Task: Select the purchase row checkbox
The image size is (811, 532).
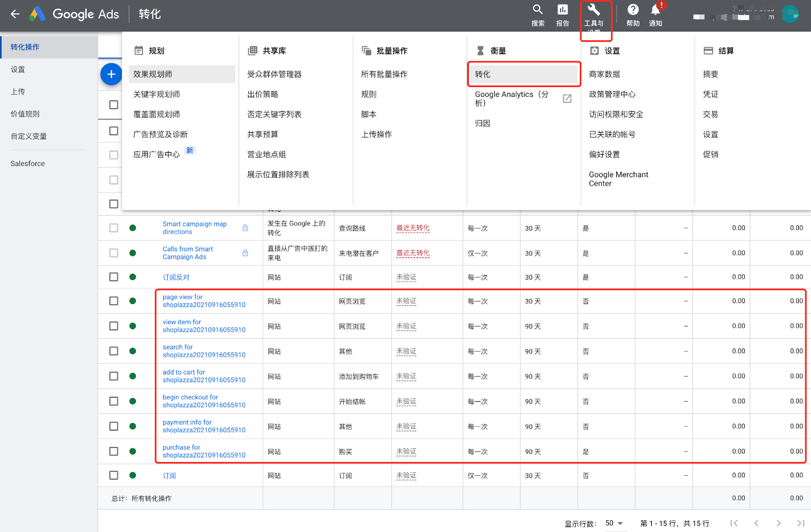Action: [x=114, y=451]
